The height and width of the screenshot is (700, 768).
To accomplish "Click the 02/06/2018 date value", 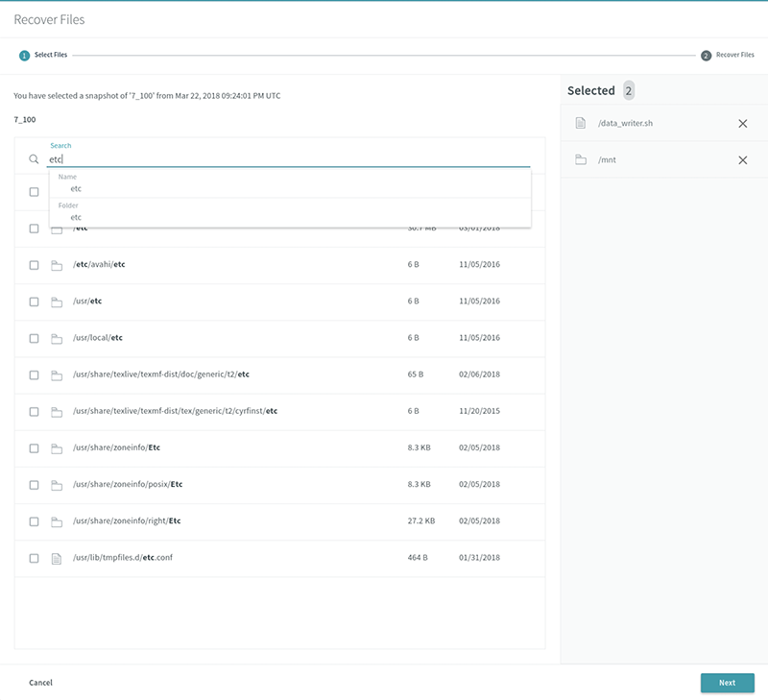I will (479, 374).
